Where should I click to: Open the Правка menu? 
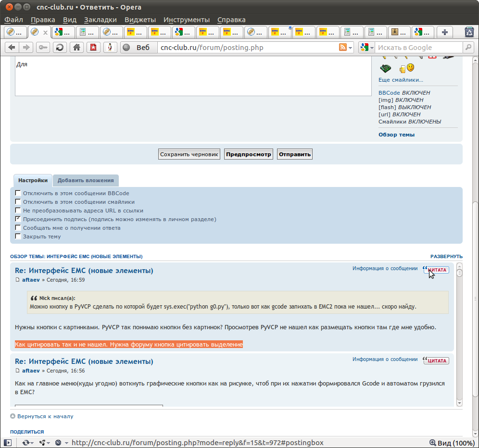coord(43,20)
